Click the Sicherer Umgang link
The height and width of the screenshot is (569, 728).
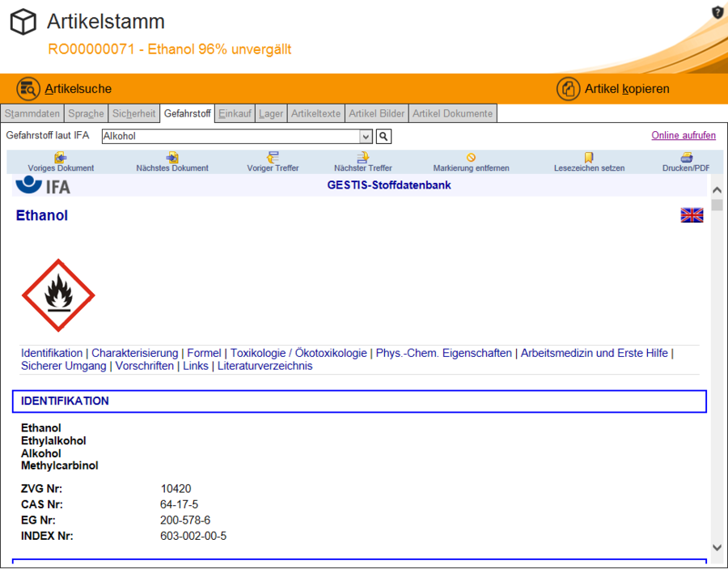tap(64, 366)
